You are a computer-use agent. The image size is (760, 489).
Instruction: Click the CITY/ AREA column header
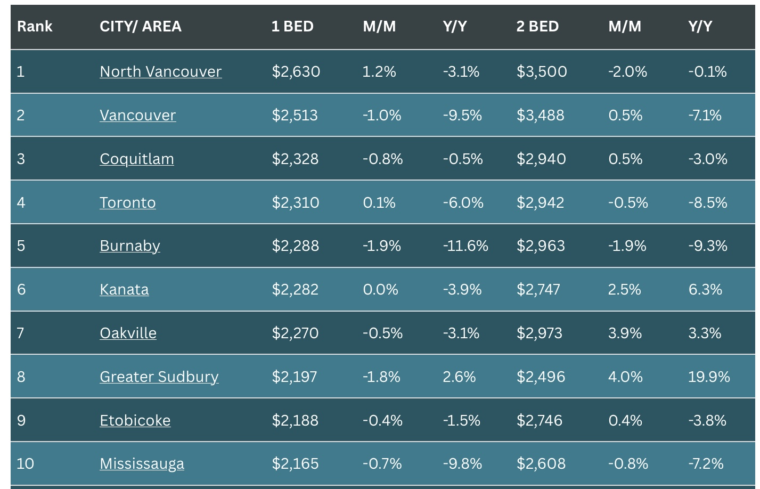coord(141,26)
